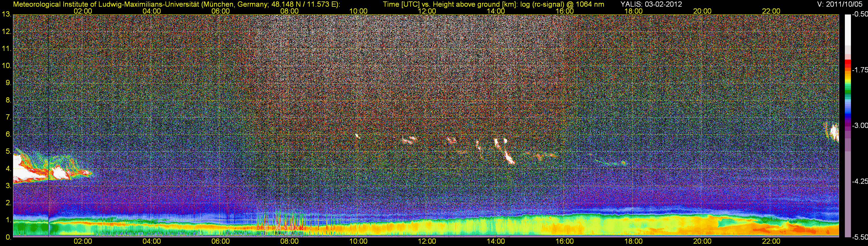
Task: Pick the 08:00 label on the bottom time axis
Action: [x=289, y=241]
